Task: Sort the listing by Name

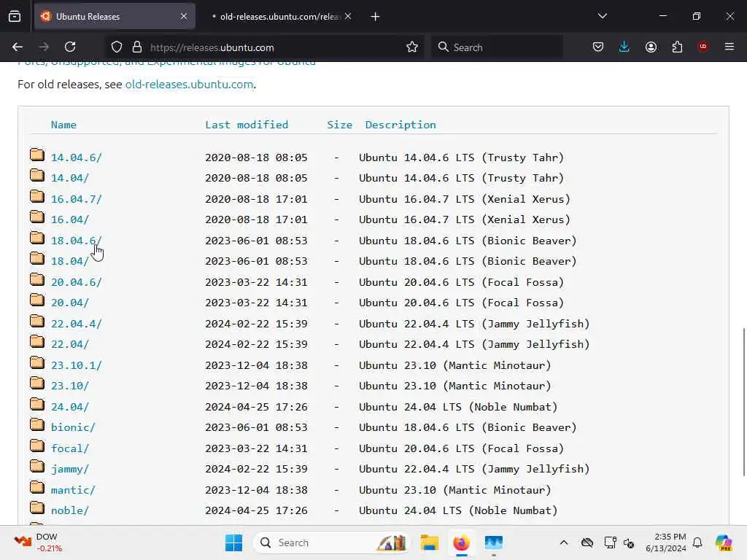Action: [x=64, y=125]
